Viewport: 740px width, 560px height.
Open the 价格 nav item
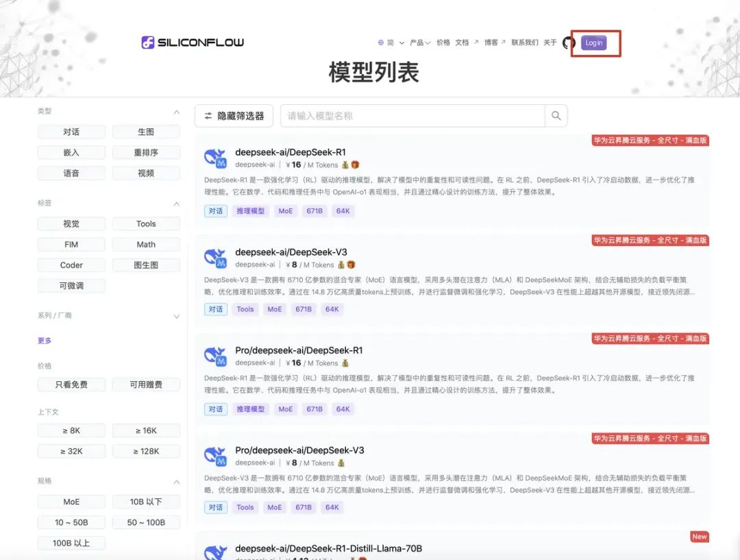point(443,42)
